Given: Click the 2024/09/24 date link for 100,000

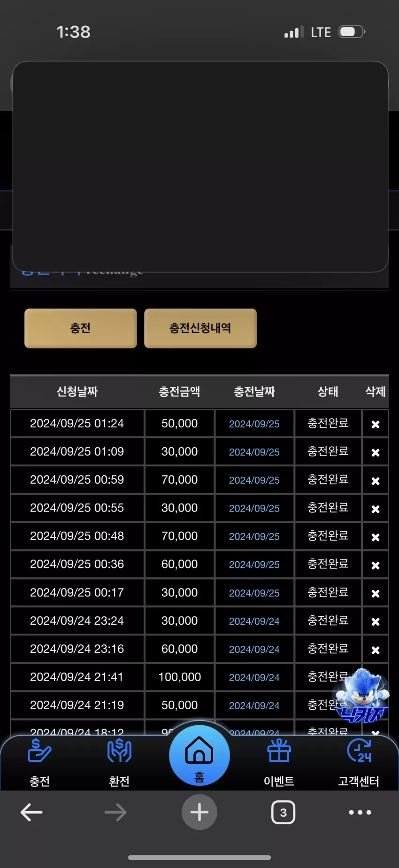Looking at the screenshot, I should [x=254, y=677].
